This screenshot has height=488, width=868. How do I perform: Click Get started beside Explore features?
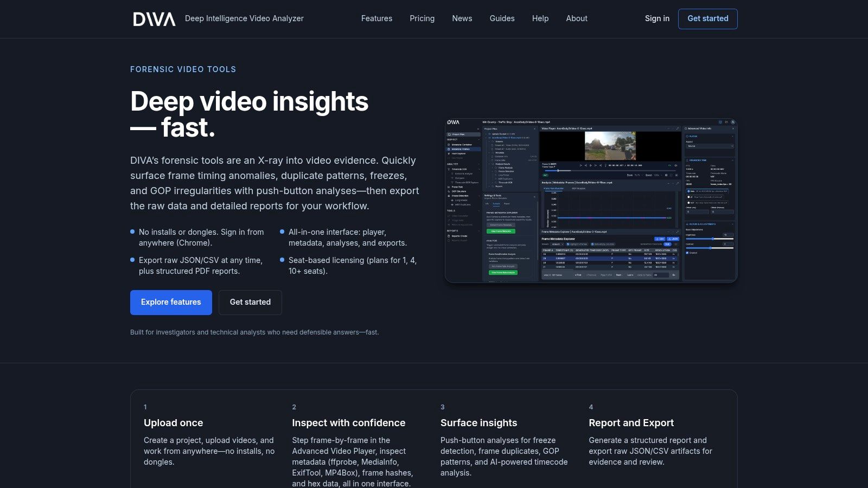tap(250, 303)
